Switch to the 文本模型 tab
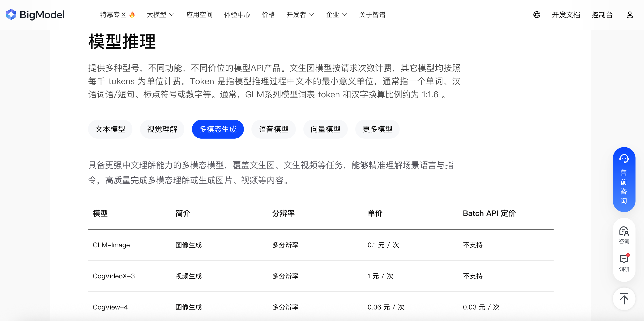The image size is (644, 321). pyautogui.click(x=110, y=129)
